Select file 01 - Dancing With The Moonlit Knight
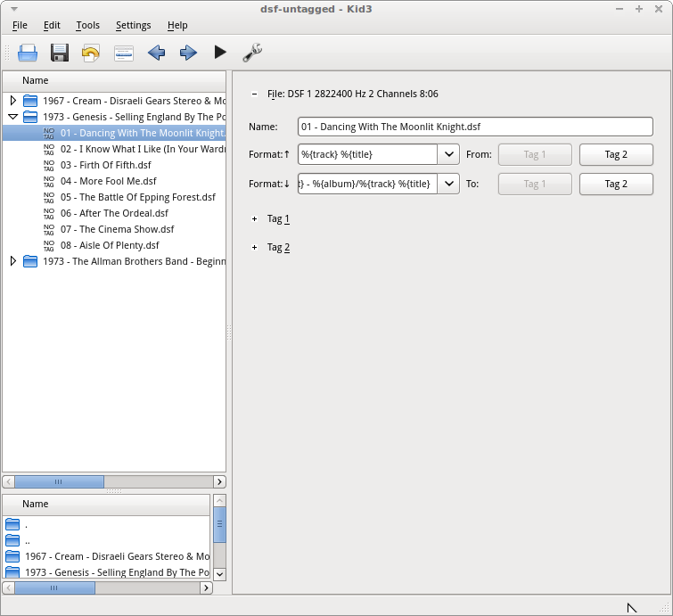Viewport: 673px width, 616px height. pos(114,133)
